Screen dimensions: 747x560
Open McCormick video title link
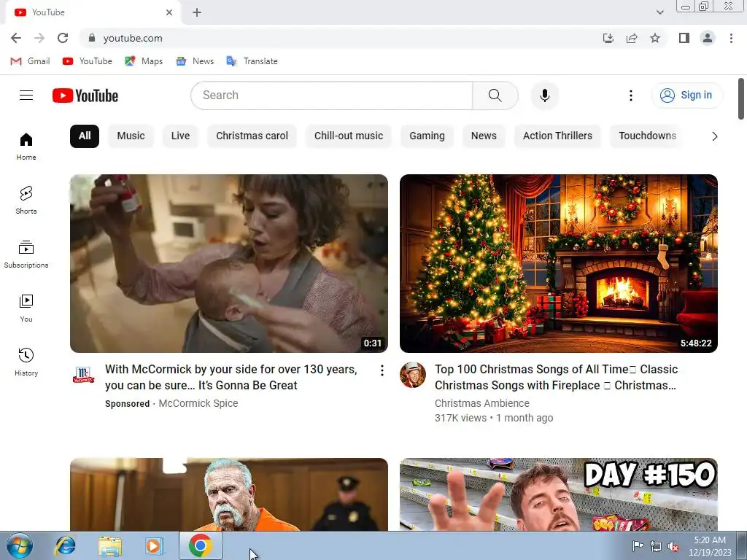pyautogui.click(x=231, y=377)
